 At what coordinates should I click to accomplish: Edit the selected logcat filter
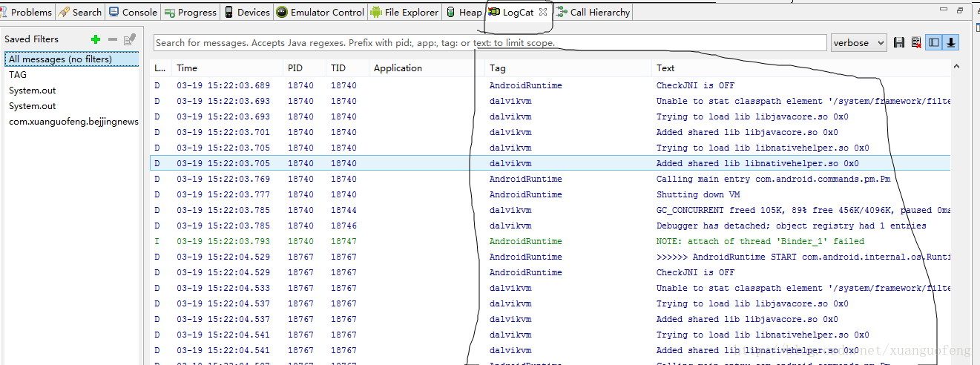130,39
